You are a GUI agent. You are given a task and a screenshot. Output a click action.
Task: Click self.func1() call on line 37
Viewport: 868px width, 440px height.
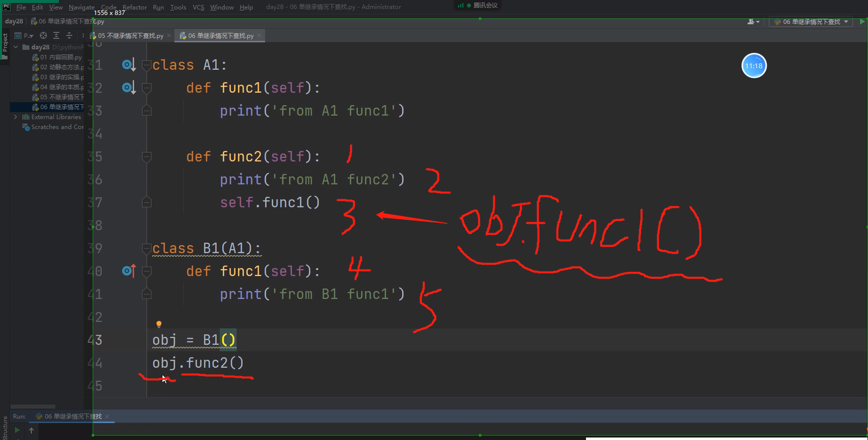coord(270,202)
